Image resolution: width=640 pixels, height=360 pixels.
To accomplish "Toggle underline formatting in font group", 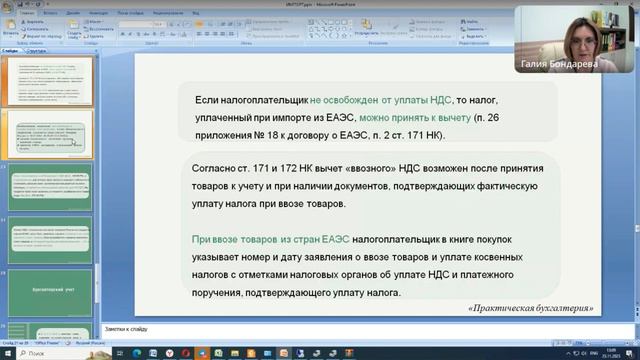I will coord(138,34).
